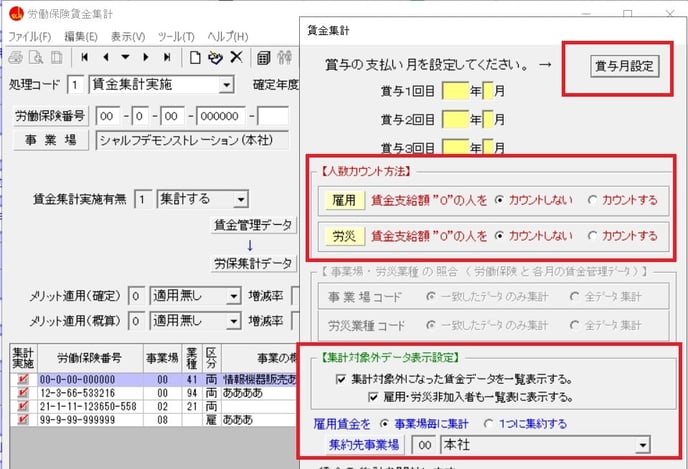This screenshot has height=469, width=688.
Task: Click the people figures toolbar icon
Action: point(285,57)
